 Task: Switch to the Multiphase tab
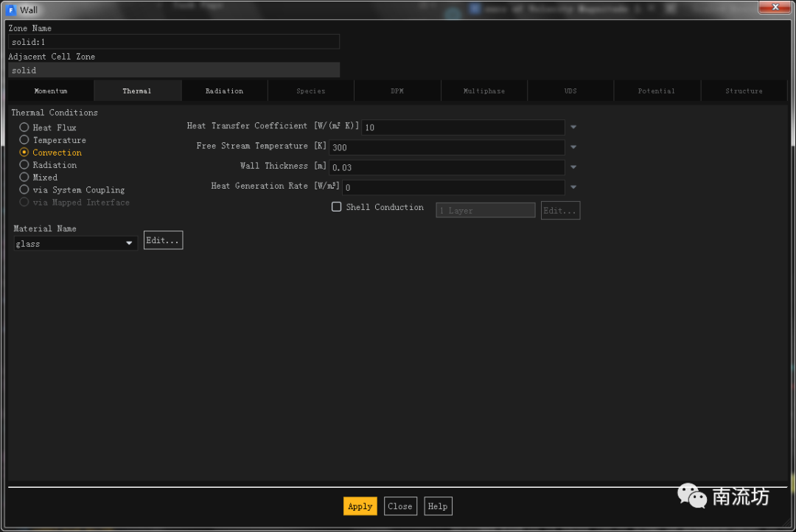483,91
